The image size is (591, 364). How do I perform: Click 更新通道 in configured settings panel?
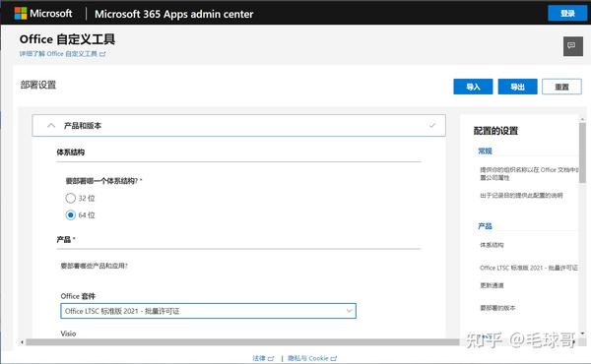[x=492, y=285]
